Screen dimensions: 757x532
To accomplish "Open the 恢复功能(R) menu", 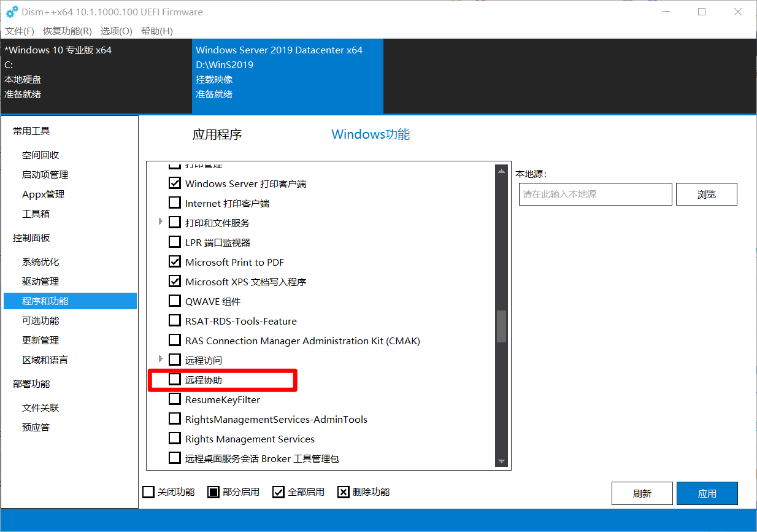I will tap(67, 31).
